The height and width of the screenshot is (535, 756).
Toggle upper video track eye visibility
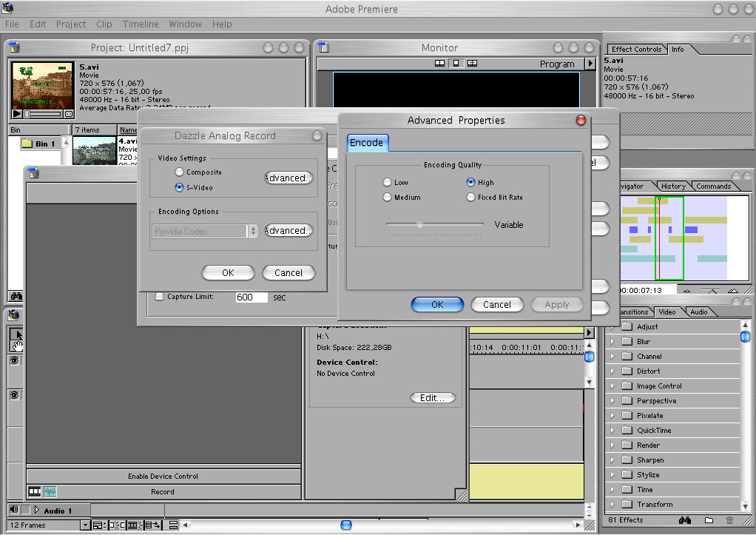coord(15,360)
